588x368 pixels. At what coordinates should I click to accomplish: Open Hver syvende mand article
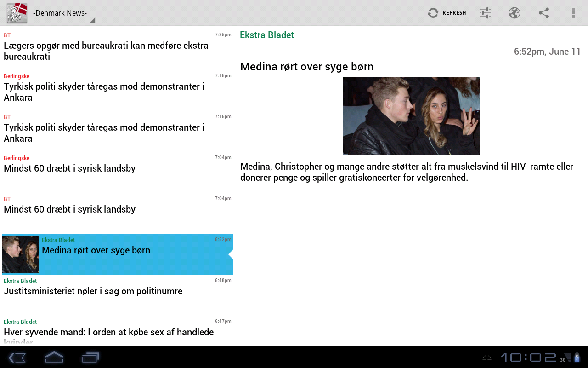[x=118, y=331]
